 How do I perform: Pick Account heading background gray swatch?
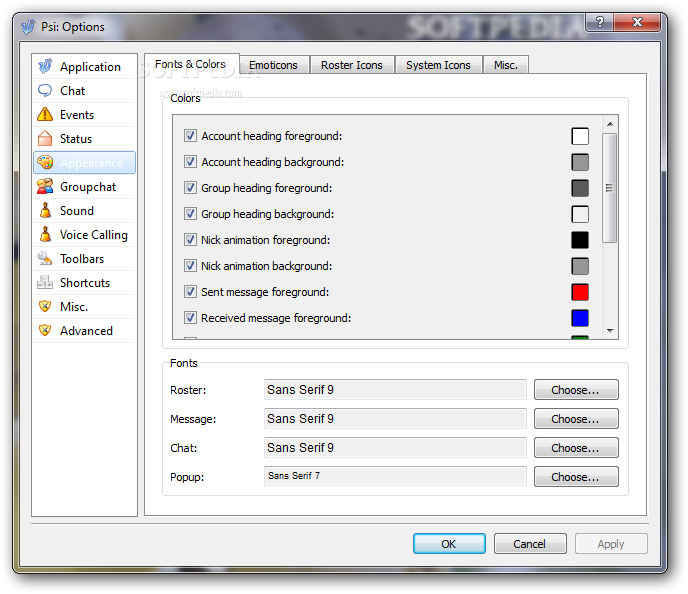coord(580,162)
